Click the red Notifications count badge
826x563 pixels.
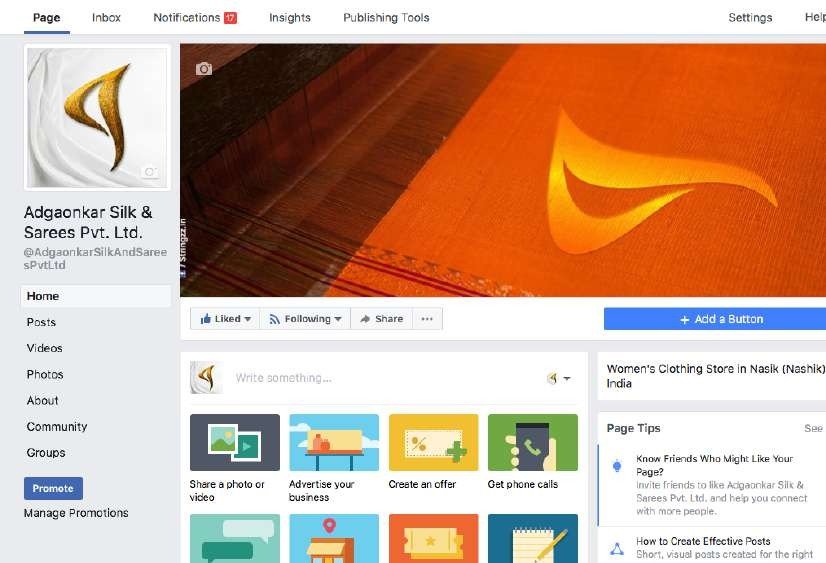pyautogui.click(x=230, y=18)
